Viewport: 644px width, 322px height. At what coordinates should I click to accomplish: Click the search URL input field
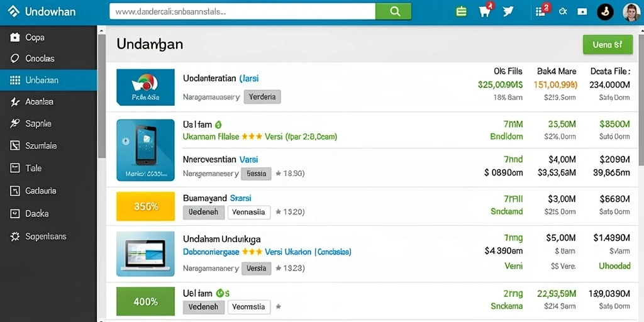coord(242,11)
